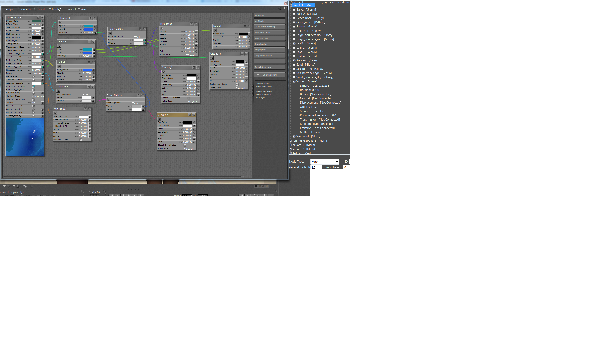Image resolution: width=616 pixels, height=364 pixels.
Task: Click Remove Detached Nodes button
Action: [269, 67]
